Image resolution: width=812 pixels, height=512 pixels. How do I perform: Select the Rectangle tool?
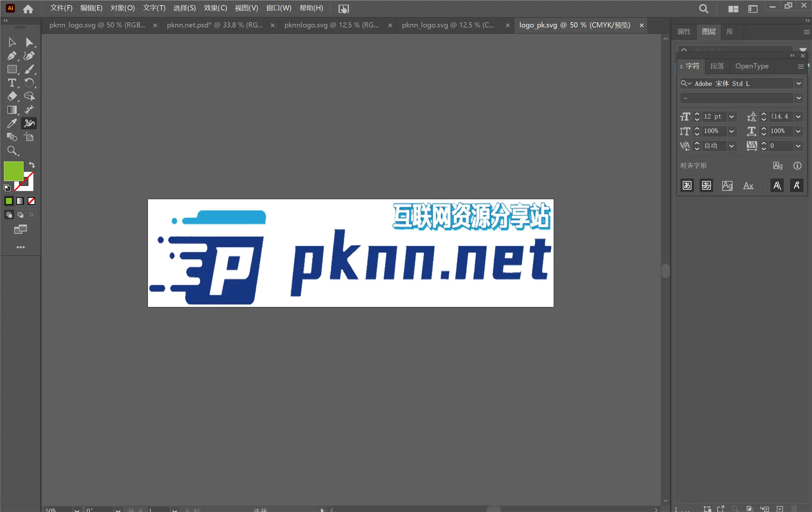coord(12,69)
